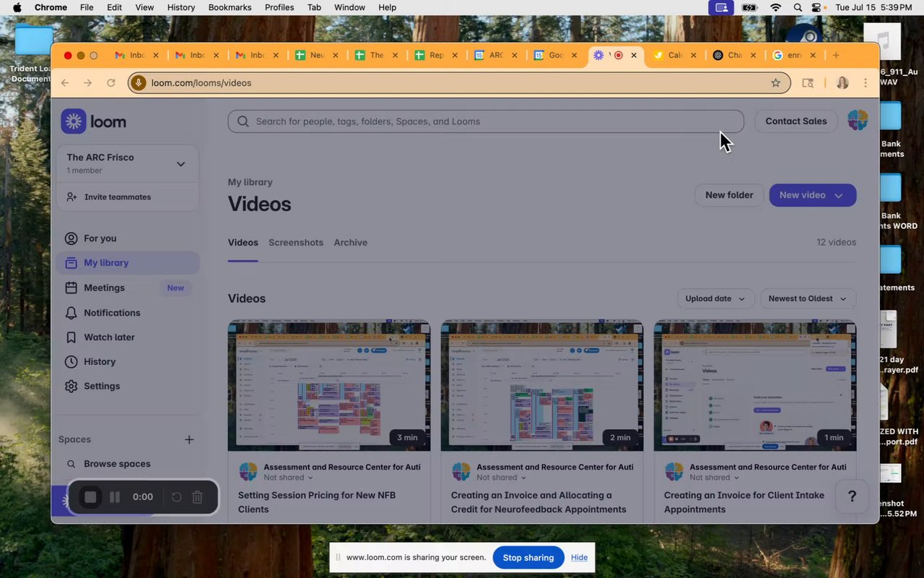Switch to Screenshots tab
924x578 pixels.
[x=296, y=243]
